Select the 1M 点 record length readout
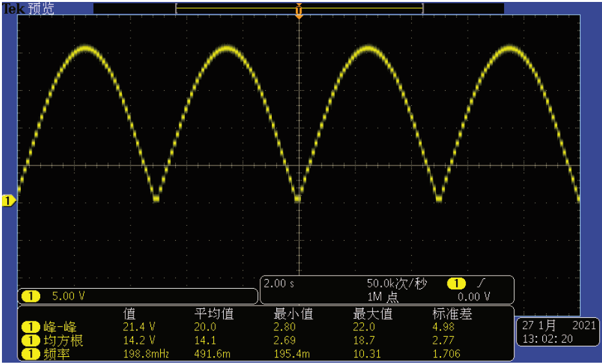 click(x=383, y=297)
